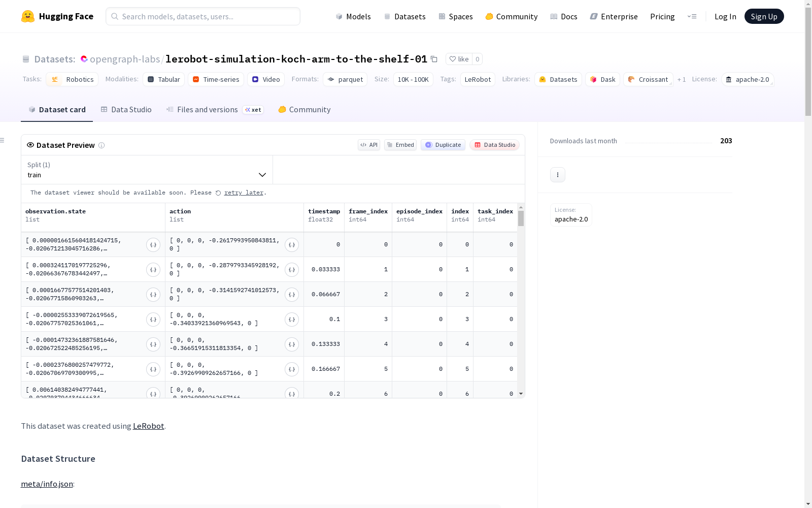Screen dimensions: 812x508
Task: Open the LeRobot link in description
Action: coord(148,426)
